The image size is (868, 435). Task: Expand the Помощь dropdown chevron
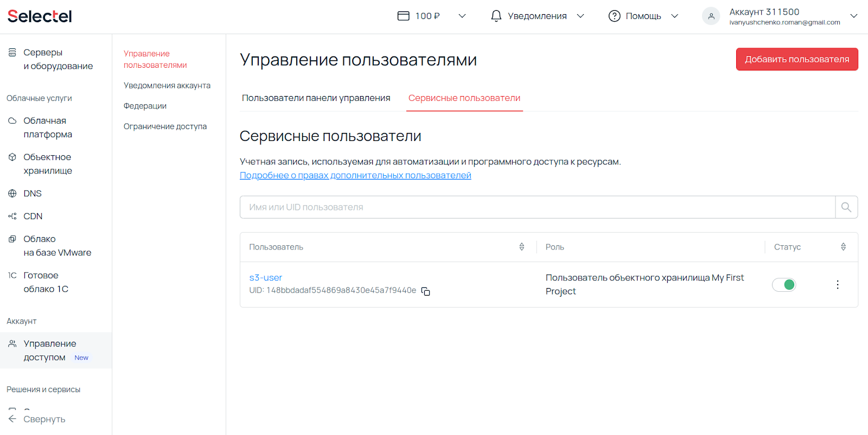pyautogui.click(x=675, y=16)
